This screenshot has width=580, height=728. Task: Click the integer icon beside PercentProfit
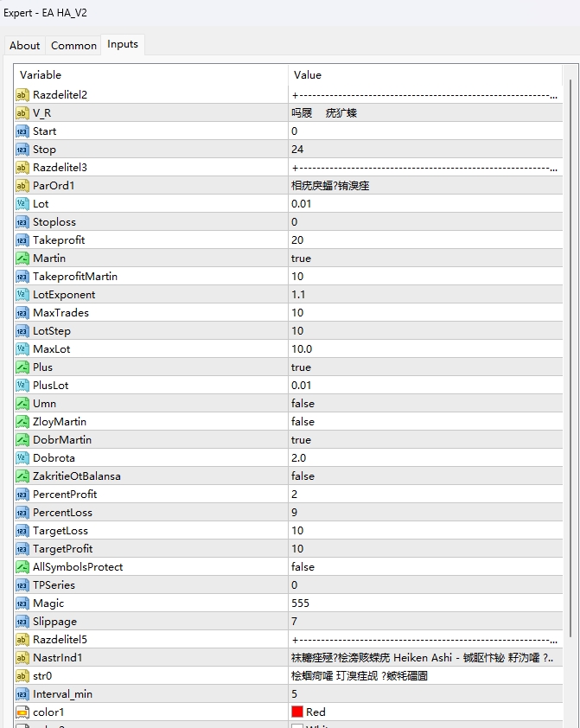tap(22, 495)
